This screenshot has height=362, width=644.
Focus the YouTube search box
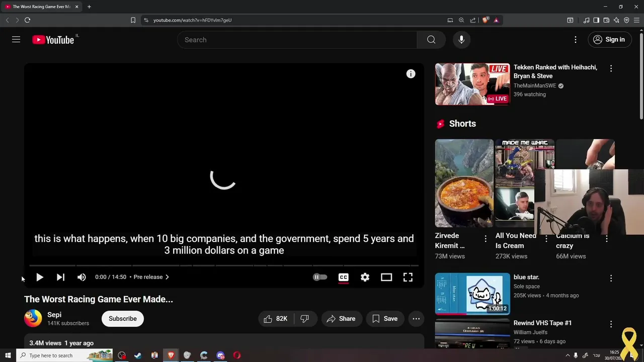[x=297, y=40]
